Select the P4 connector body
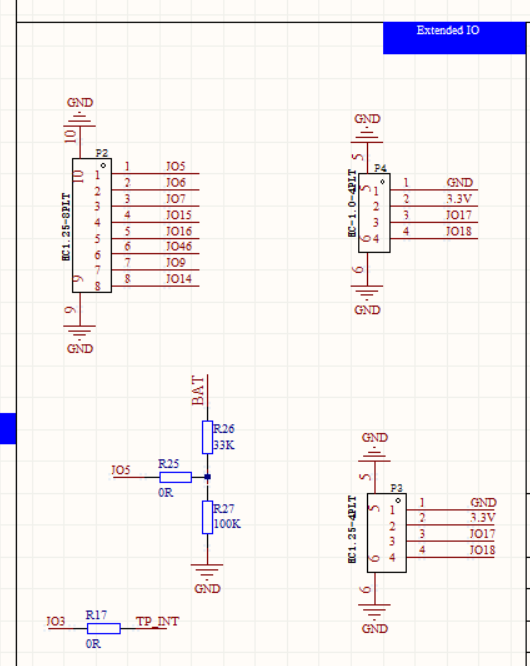 (374, 213)
